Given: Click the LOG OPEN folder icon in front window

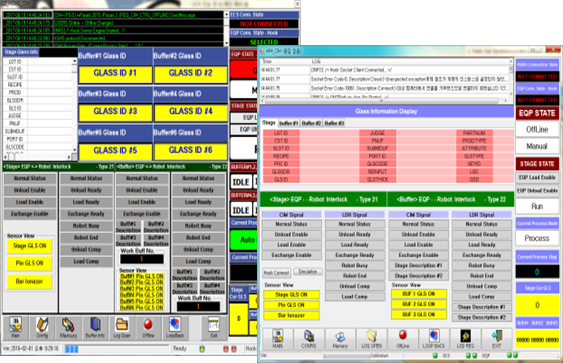Looking at the screenshot, I should (x=371, y=339).
